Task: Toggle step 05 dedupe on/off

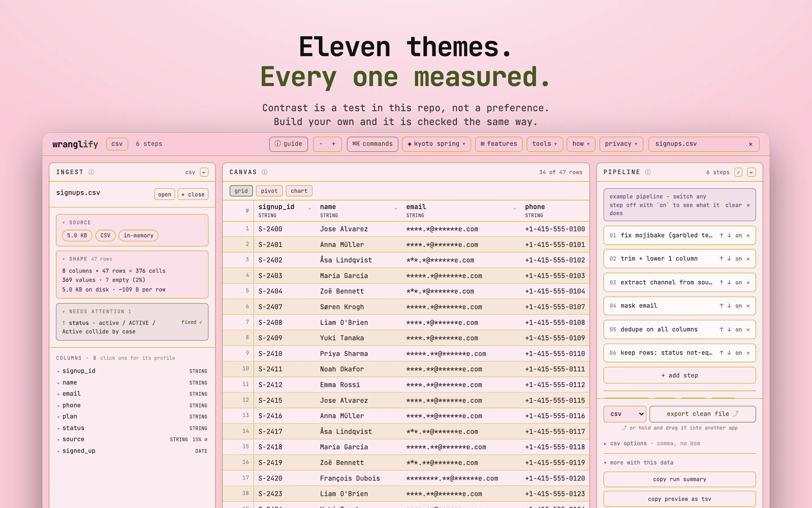Action: pos(738,330)
